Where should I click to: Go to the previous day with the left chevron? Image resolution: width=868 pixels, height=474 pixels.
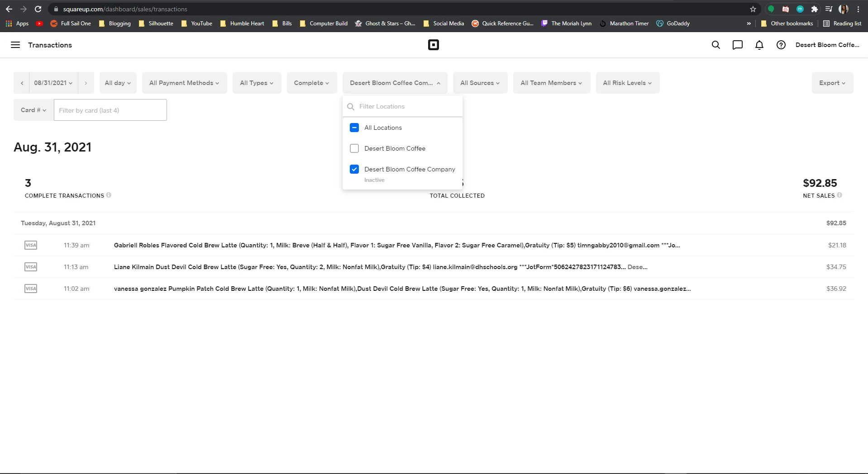(22, 82)
